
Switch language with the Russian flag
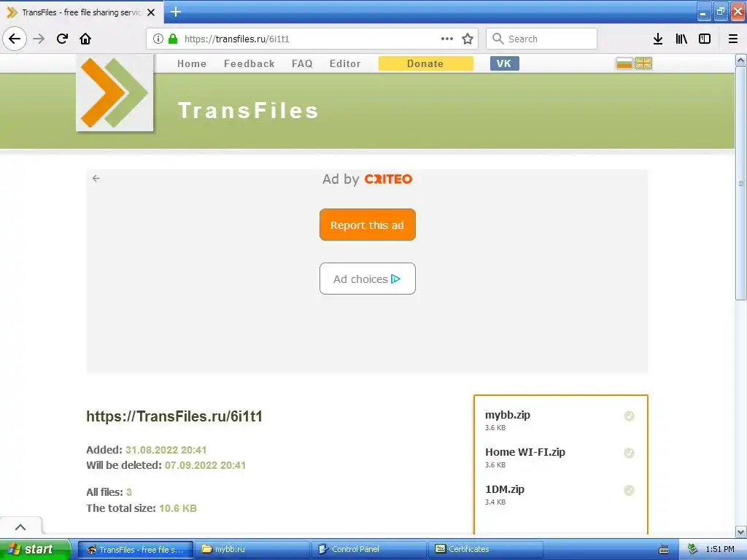tap(624, 63)
